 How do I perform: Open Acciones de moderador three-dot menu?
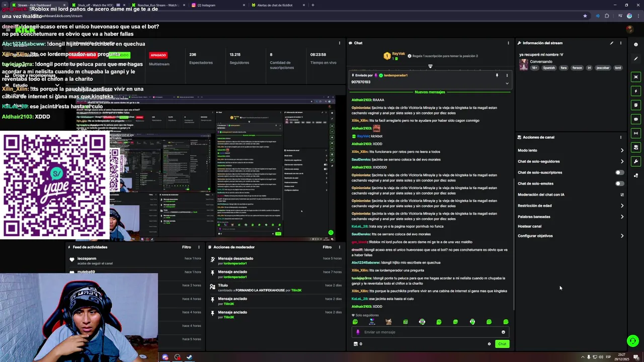click(x=340, y=247)
